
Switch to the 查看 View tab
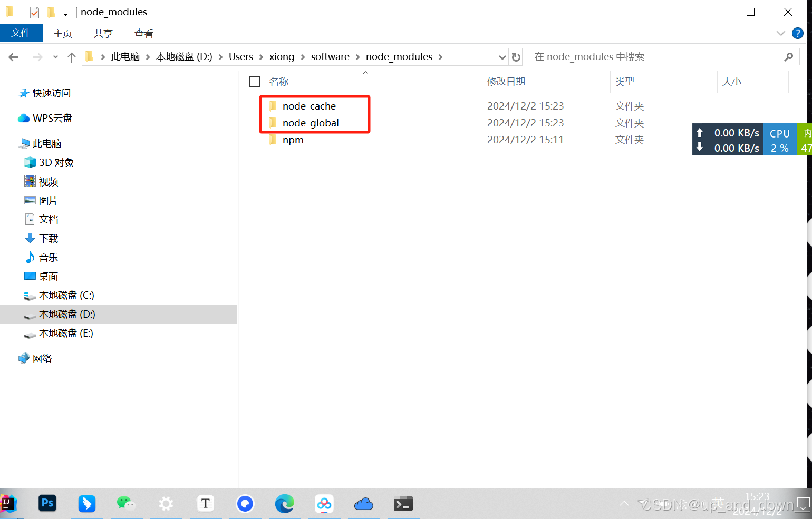(144, 33)
